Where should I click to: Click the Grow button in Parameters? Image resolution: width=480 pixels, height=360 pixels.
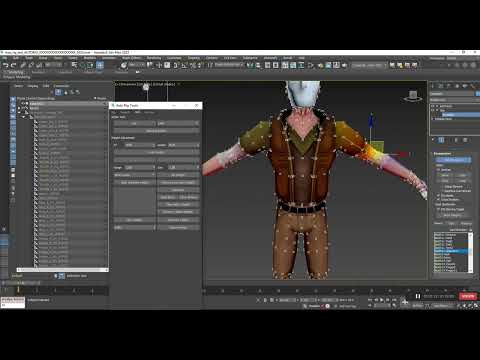point(463,175)
